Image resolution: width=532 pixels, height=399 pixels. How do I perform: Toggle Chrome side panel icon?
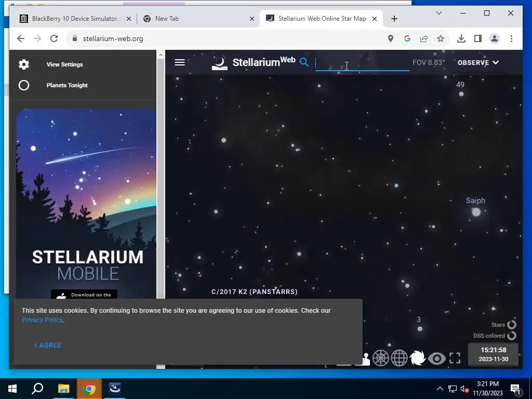point(478,38)
